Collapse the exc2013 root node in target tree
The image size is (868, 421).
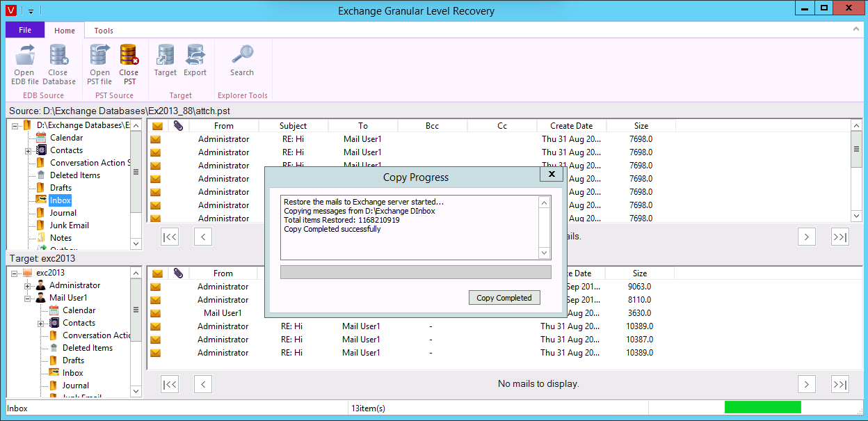(15, 273)
